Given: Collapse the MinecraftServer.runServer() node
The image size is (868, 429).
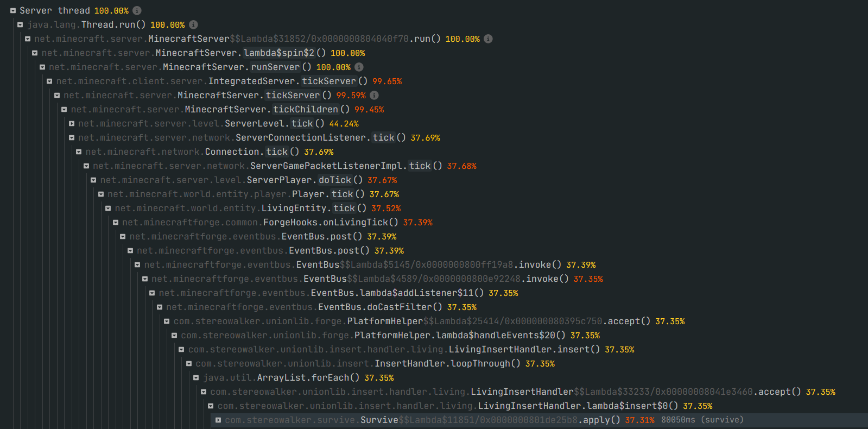Looking at the screenshot, I should (42, 67).
